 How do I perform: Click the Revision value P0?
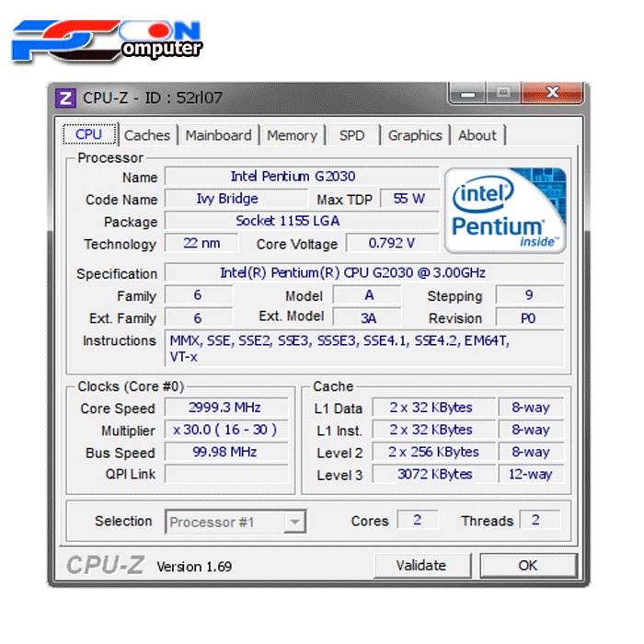tap(530, 318)
